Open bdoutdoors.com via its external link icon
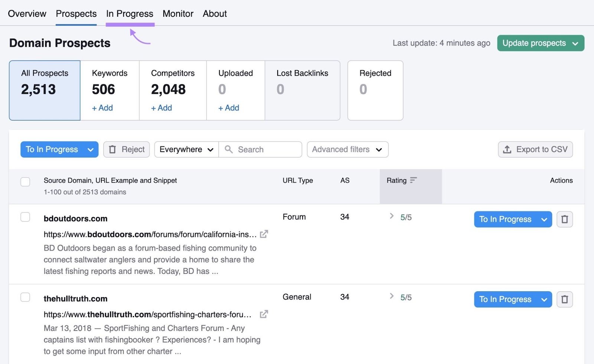Image resolution: width=594 pixels, height=364 pixels. [264, 234]
